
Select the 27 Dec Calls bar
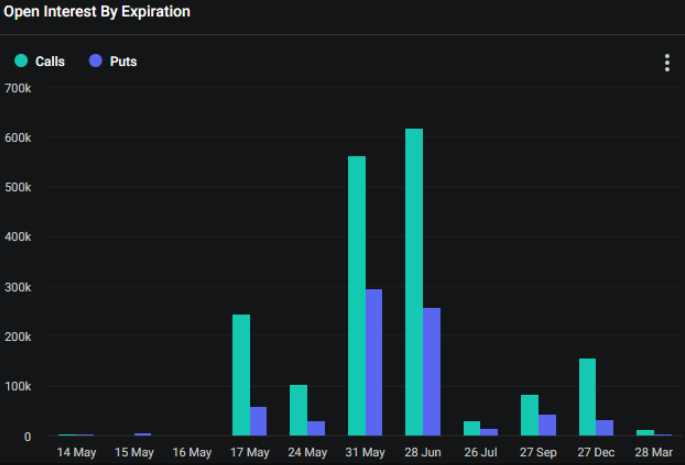(x=587, y=397)
